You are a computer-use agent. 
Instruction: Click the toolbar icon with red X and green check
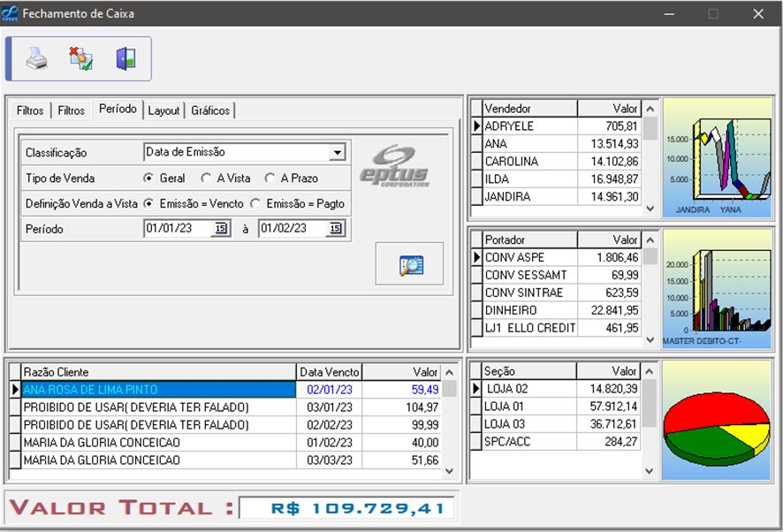click(x=81, y=59)
